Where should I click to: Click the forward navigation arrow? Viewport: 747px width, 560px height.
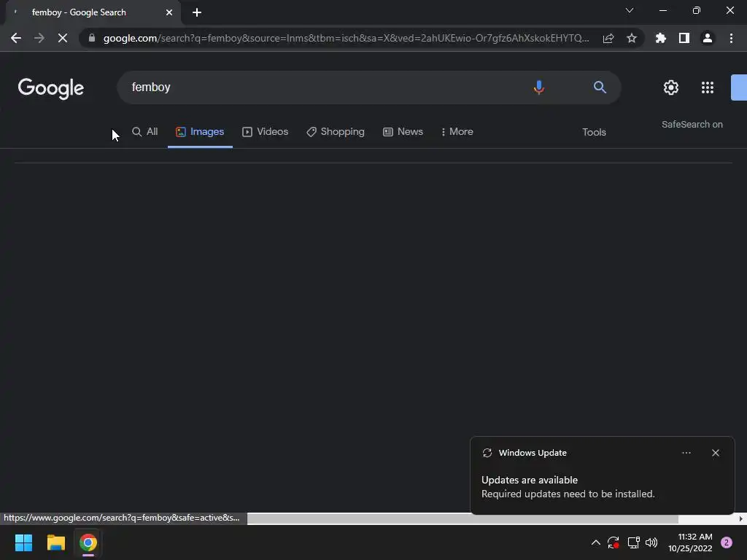tap(39, 38)
